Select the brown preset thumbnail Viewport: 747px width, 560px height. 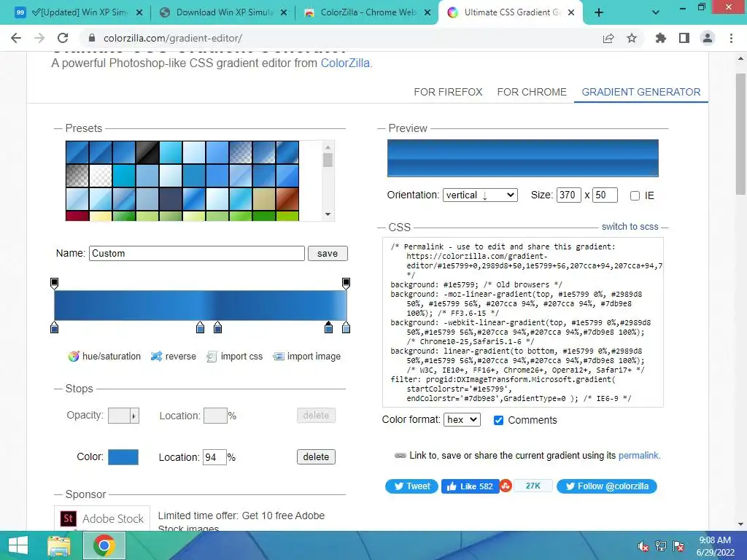[287, 199]
